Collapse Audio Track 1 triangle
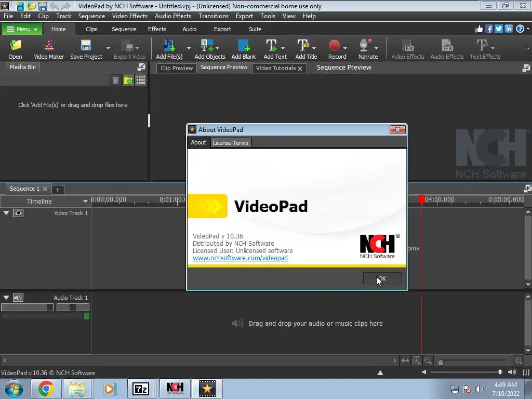This screenshot has height=399, width=532. (6, 297)
